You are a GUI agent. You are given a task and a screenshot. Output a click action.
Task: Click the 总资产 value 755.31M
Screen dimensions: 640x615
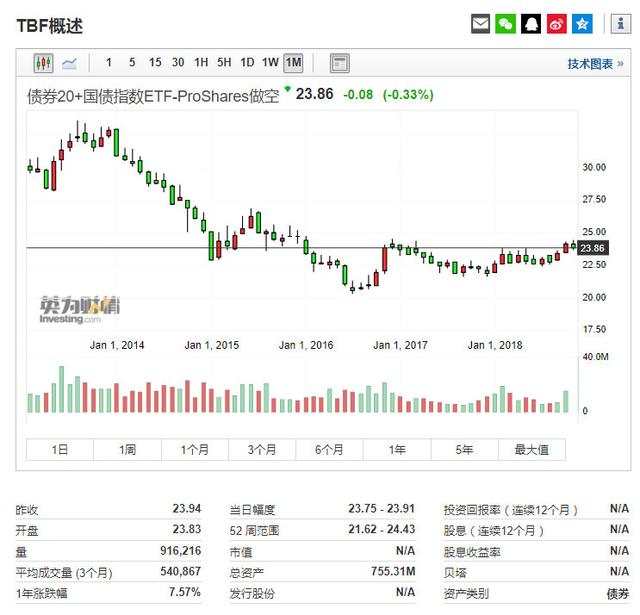(x=393, y=571)
